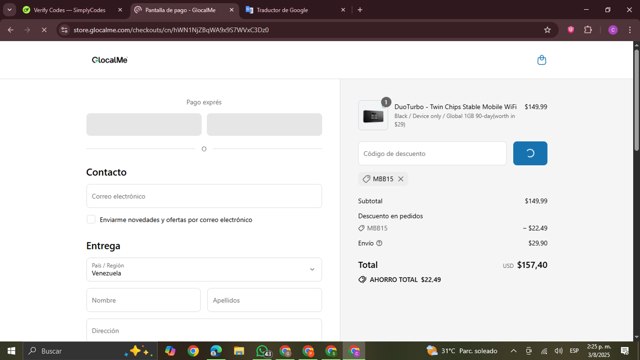Image resolution: width=640 pixels, height=360 pixels.
Task: Open WhatsApp from the taskbar
Action: click(262, 351)
